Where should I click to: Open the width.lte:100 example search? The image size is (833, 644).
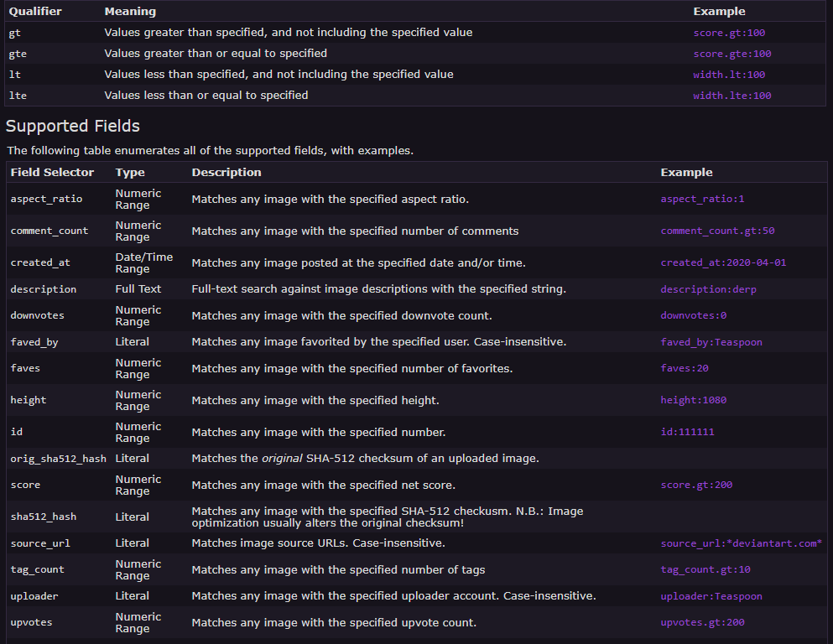(731, 96)
